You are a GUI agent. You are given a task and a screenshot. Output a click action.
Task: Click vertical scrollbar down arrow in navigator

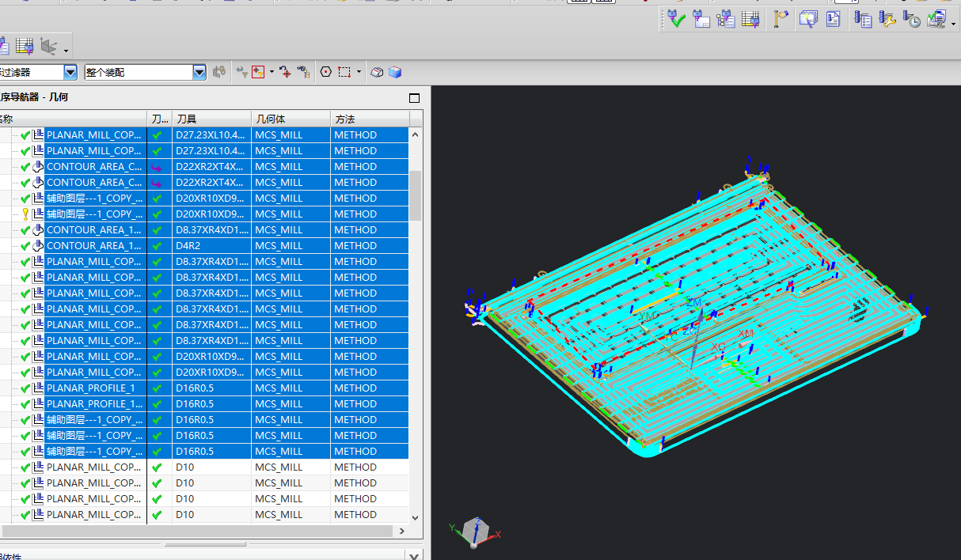(416, 516)
